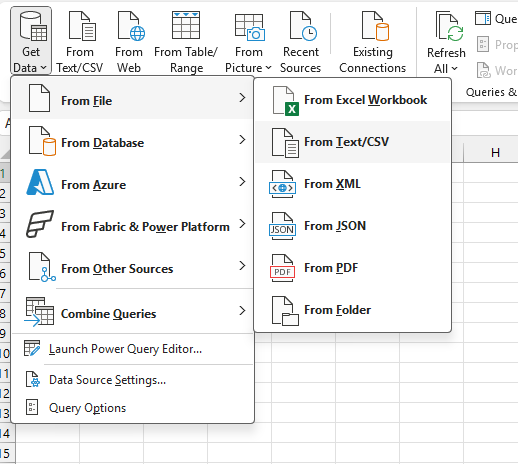
Task: Expand Combine Queries submenu chevron
Action: [x=242, y=311]
